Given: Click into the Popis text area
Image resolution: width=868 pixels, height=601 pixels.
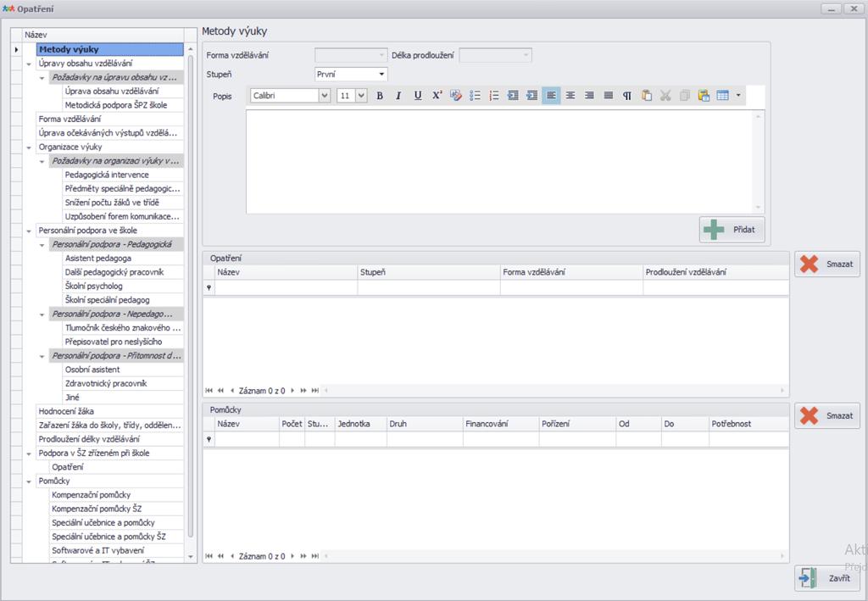Looking at the screenshot, I should click(x=500, y=162).
